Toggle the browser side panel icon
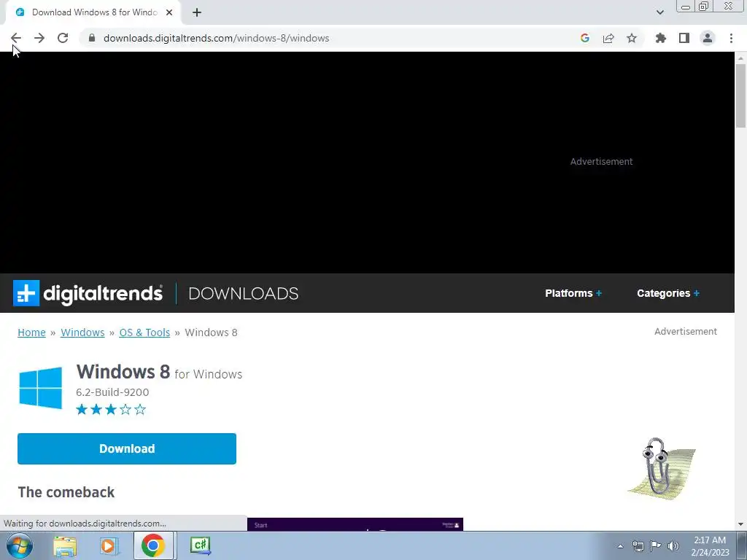This screenshot has height=560, width=747. 684,38
